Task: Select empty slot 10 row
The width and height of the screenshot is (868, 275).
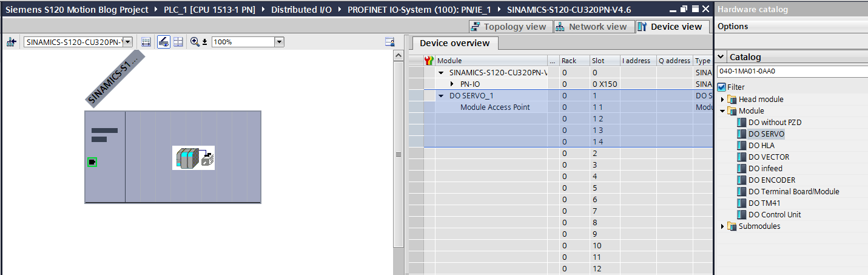Action: pos(568,245)
